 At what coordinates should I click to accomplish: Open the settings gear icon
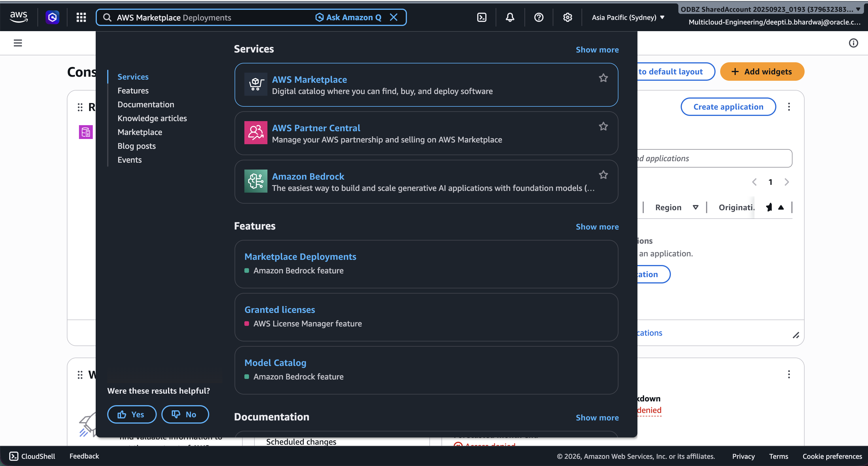[567, 17]
